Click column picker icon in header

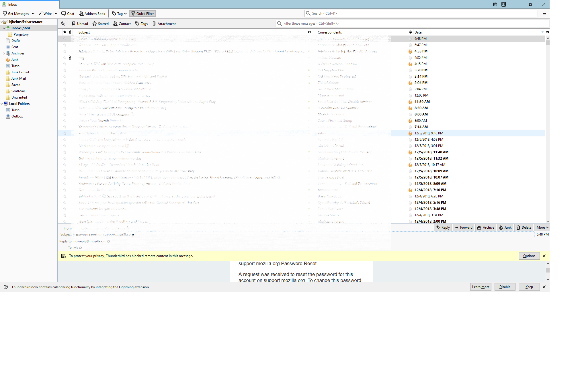coord(547,32)
